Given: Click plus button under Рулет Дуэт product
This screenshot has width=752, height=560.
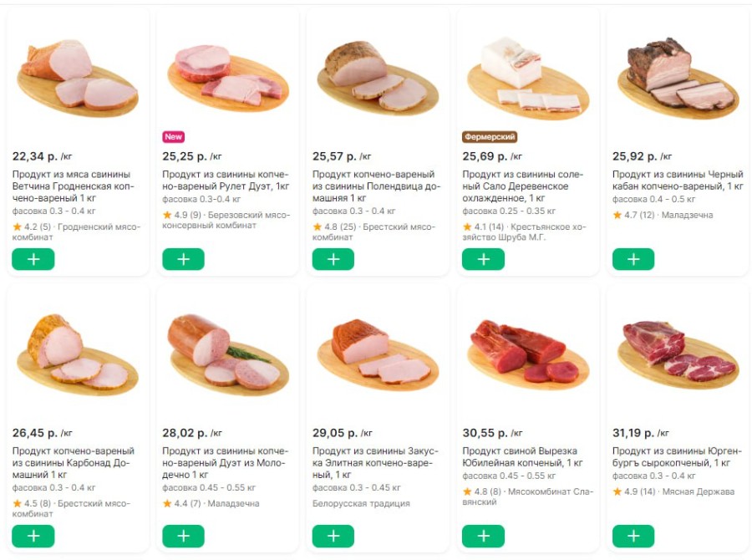Looking at the screenshot, I should click(183, 259).
